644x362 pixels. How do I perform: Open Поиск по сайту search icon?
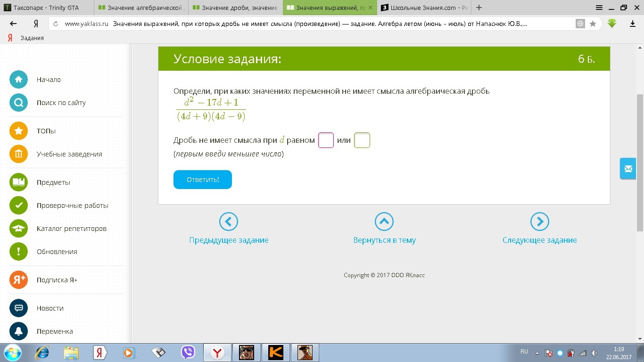pos(19,103)
